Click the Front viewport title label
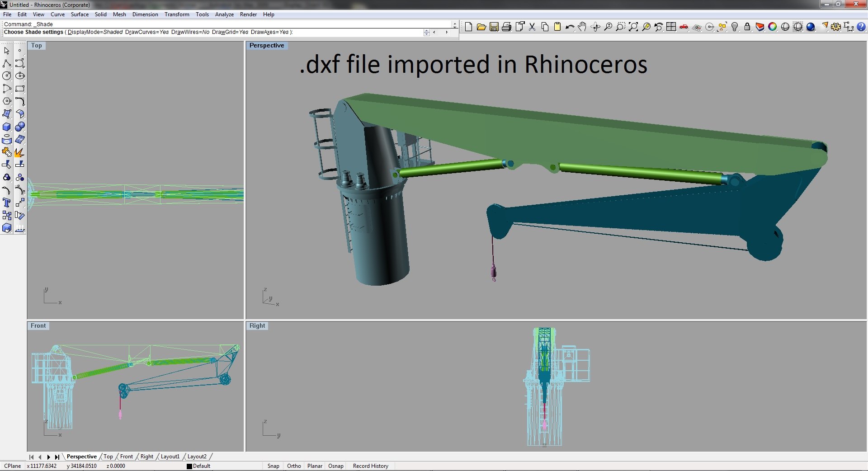This screenshot has width=868, height=471. [x=38, y=326]
